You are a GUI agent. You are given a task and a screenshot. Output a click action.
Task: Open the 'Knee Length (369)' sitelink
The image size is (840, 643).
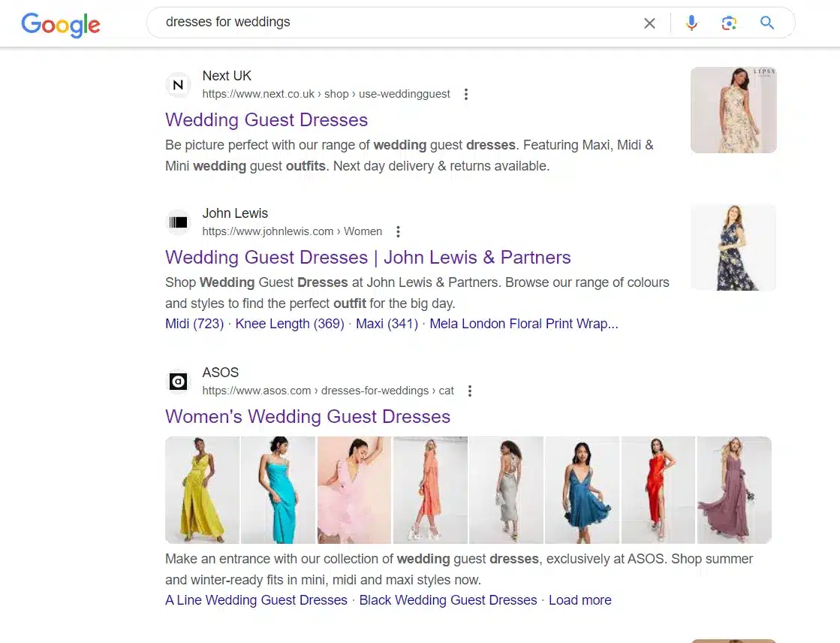[x=290, y=324]
